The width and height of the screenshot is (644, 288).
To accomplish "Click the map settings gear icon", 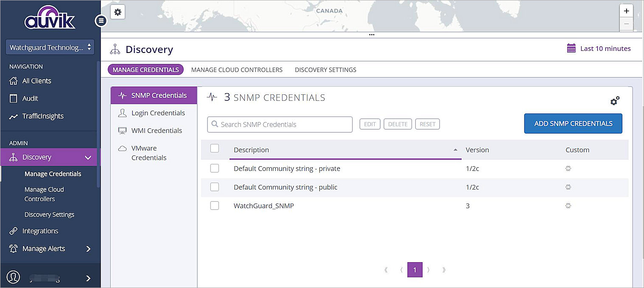I will tap(118, 12).
